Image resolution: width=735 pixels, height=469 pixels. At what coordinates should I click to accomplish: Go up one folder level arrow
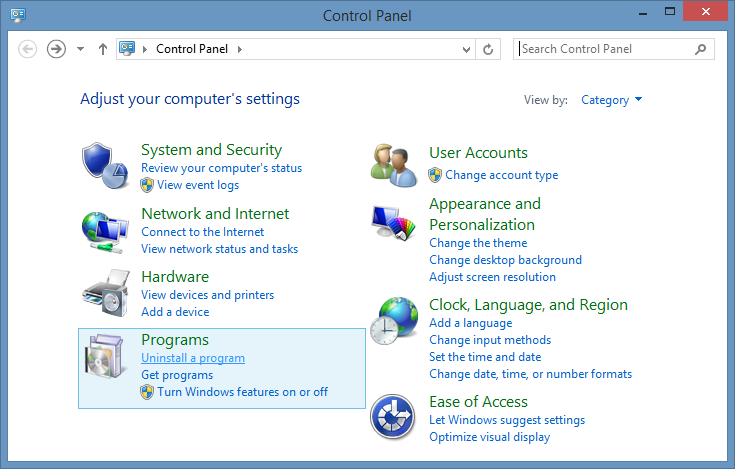(103, 49)
